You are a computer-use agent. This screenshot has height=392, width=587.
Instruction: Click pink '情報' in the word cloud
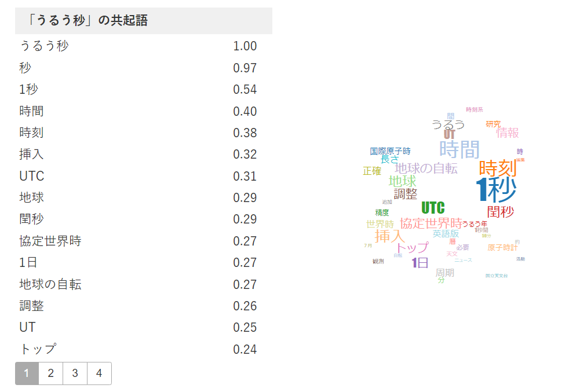(508, 133)
